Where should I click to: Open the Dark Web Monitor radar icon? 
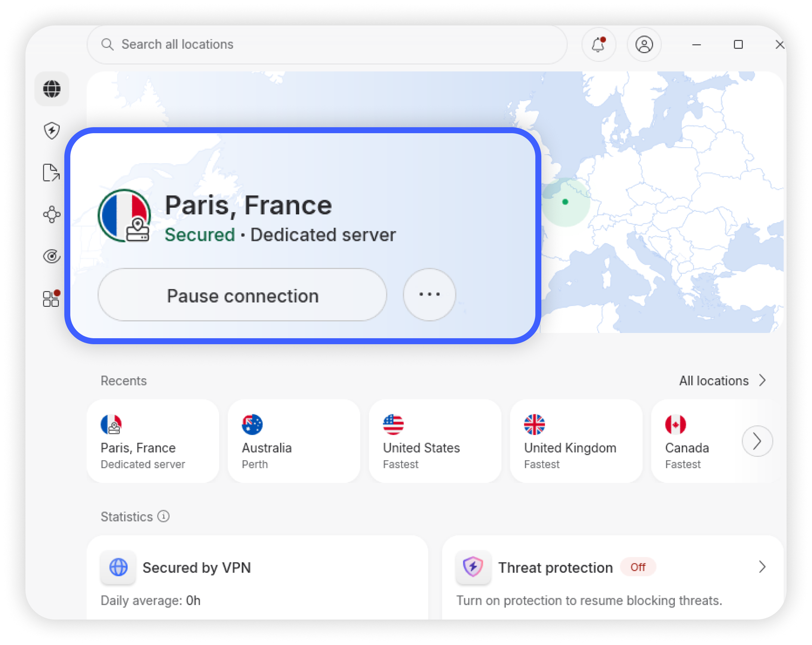(x=52, y=256)
